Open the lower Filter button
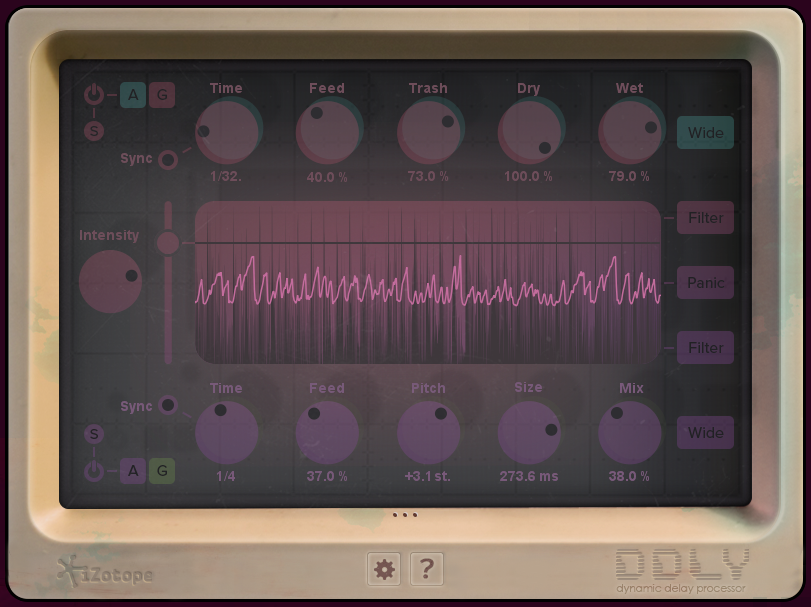811x607 pixels. tap(705, 348)
